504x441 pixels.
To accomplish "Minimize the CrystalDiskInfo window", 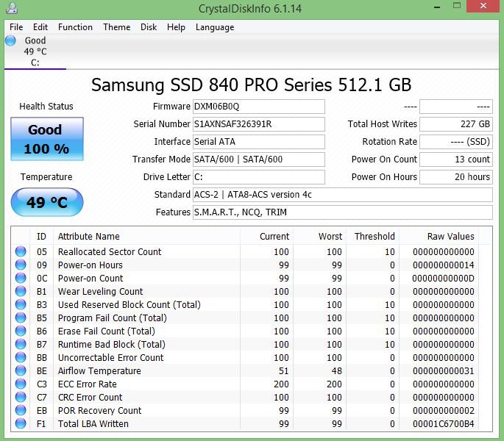I will click(437, 7).
